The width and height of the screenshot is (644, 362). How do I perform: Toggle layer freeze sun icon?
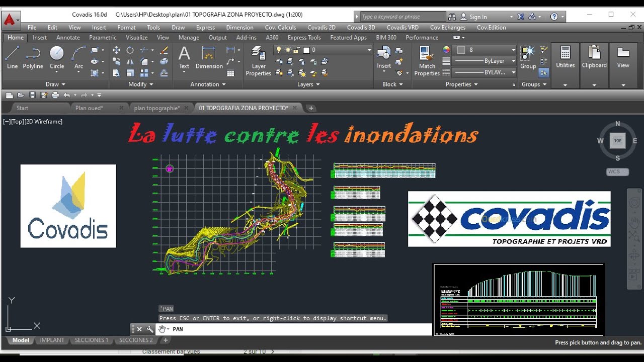[288, 50]
